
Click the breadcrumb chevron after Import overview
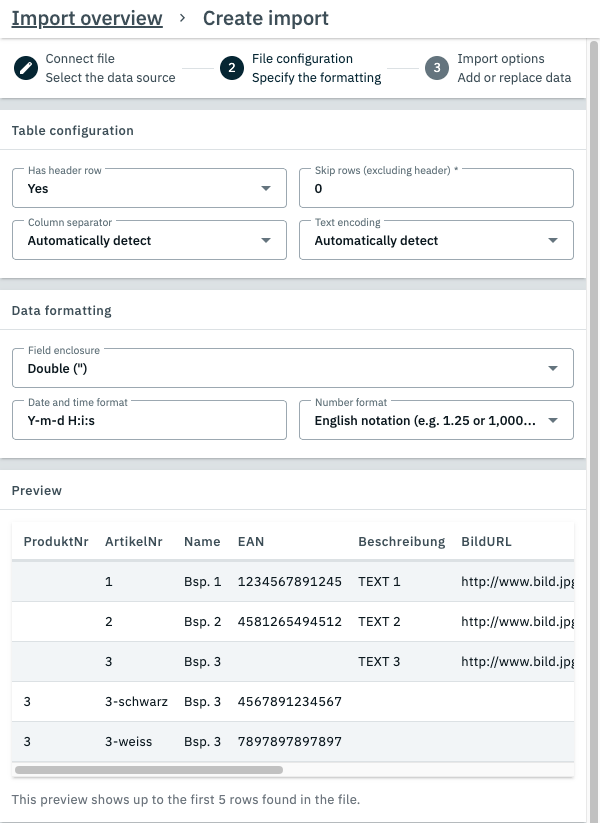pyautogui.click(x=182, y=18)
